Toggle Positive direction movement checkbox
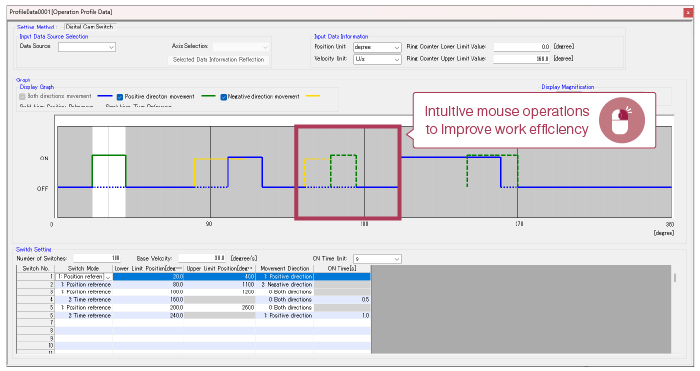The image size is (700, 371). [120, 97]
